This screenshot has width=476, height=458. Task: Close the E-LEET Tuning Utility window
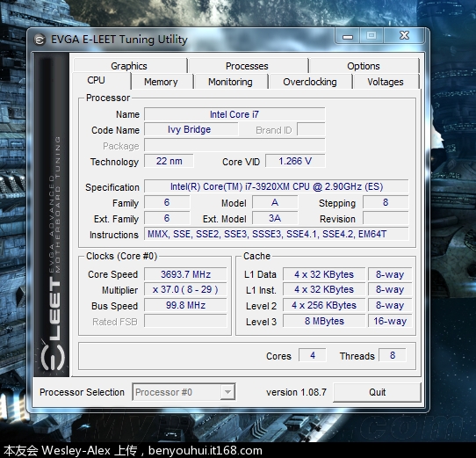(x=404, y=35)
